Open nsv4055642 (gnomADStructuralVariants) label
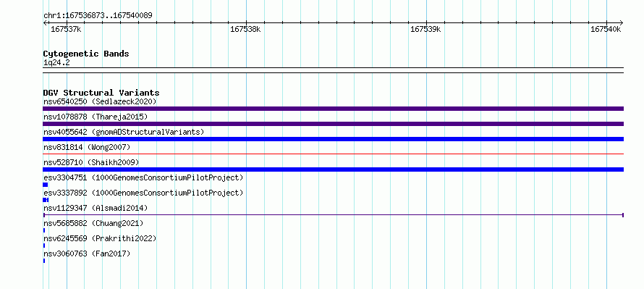This screenshot has width=644, height=289. click(x=124, y=132)
